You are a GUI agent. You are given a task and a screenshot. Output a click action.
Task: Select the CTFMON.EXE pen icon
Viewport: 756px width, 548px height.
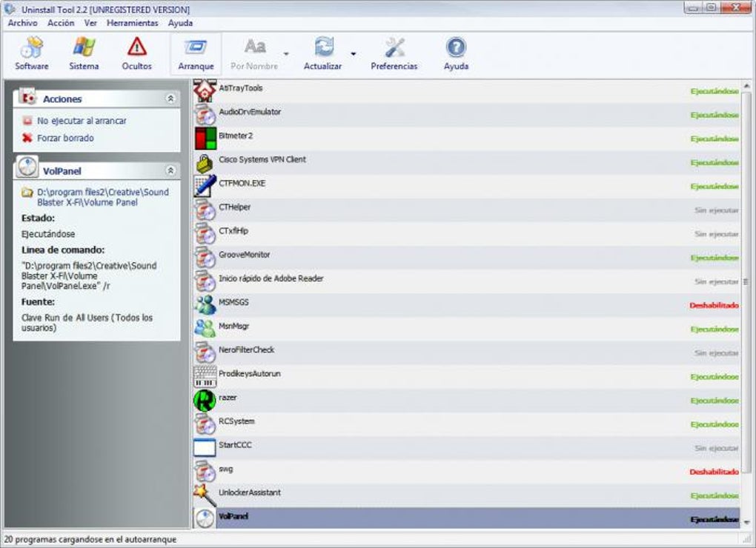click(x=205, y=187)
